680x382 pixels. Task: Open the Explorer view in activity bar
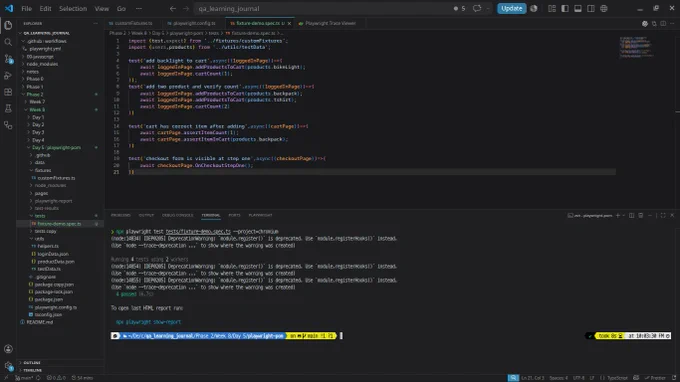[x=8, y=25]
